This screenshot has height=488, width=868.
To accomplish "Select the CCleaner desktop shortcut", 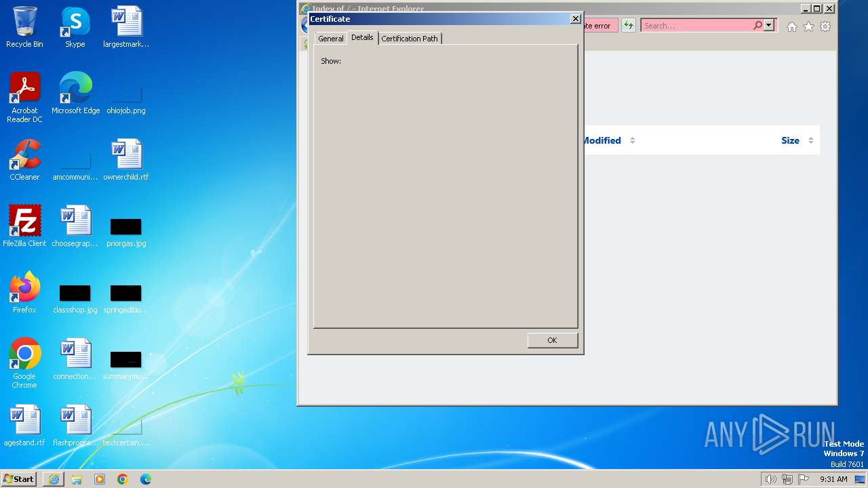I will coord(24,160).
